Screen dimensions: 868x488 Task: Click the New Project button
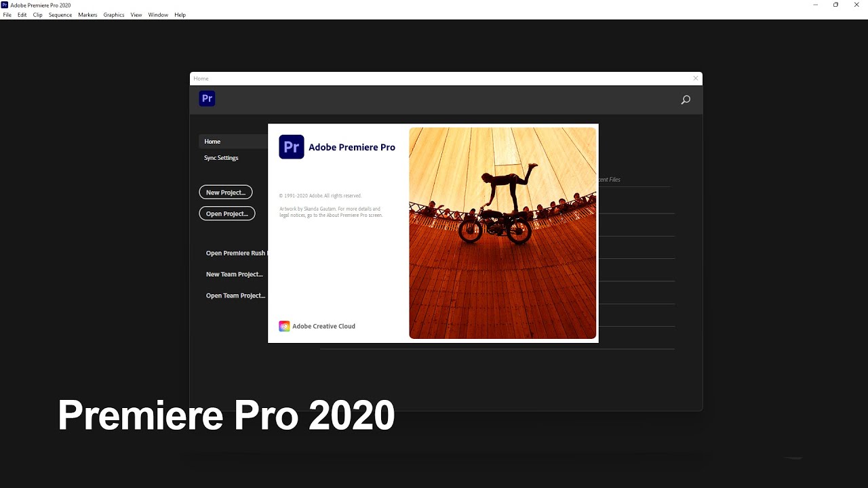[x=226, y=192]
